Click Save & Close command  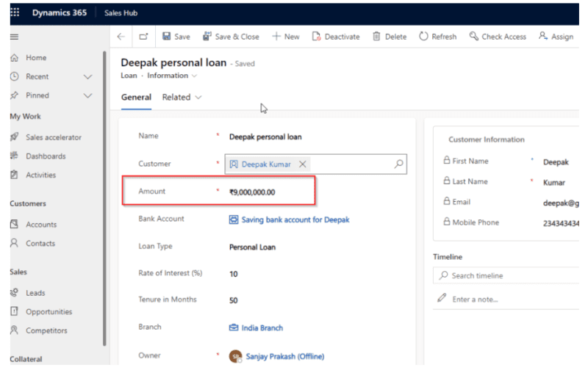tap(231, 37)
